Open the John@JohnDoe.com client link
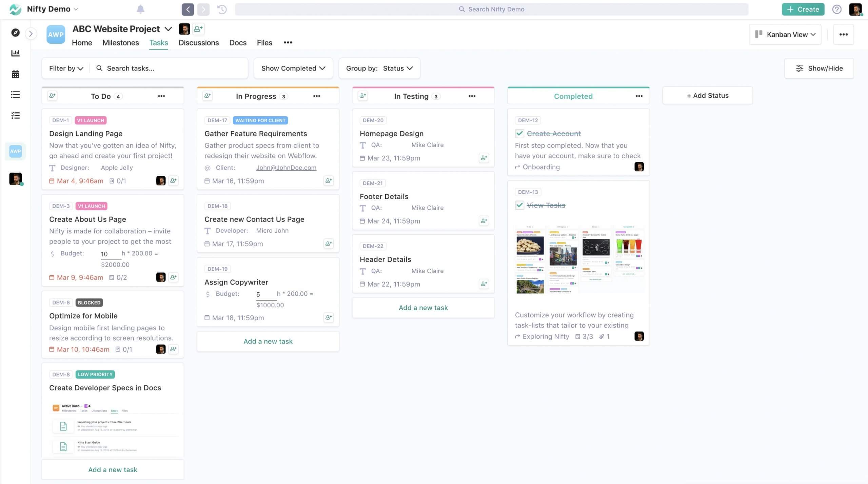The width and height of the screenshot is (868, 484). click(x=287, y=168)
